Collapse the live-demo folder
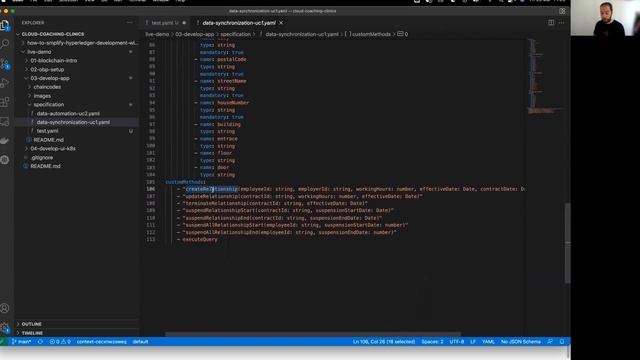Viewport: 640px width, 360px height. (x=39, y=52)
